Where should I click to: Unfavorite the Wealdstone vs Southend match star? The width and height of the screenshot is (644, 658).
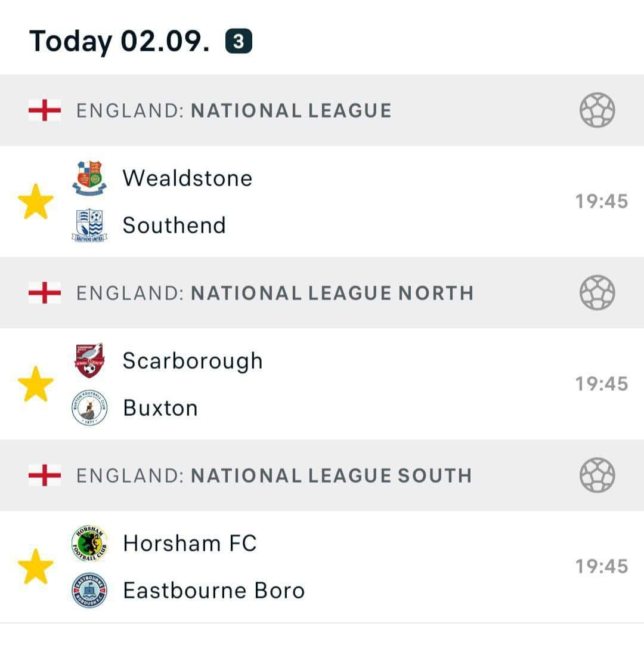point(36,202)
